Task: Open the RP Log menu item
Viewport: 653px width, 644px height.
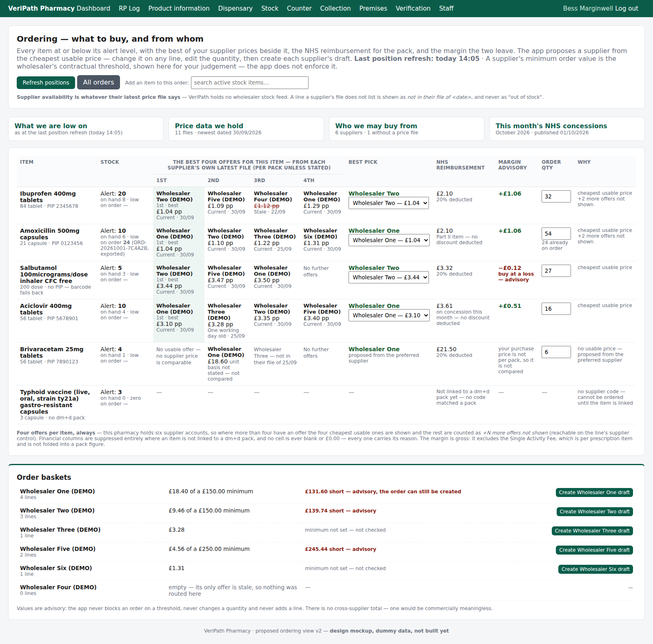Action: tap(129, 8)
